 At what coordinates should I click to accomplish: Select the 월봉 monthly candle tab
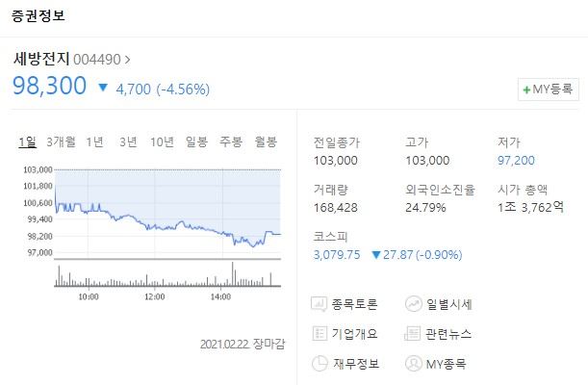click(266, 141)
